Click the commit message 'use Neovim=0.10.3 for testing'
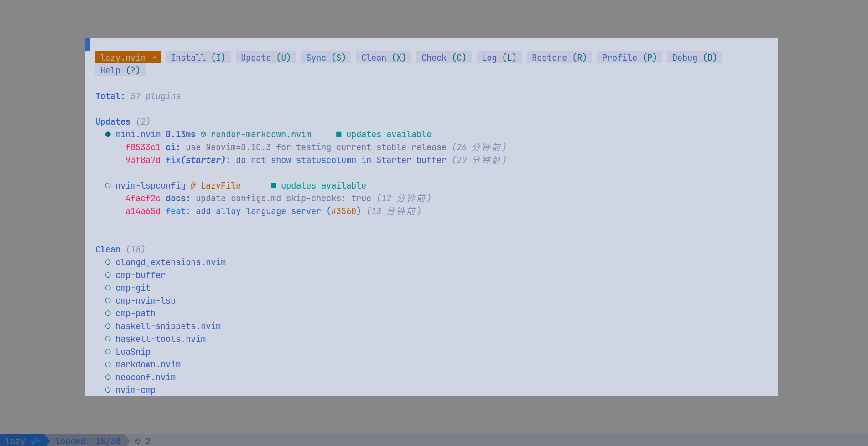Screen dimensions: 868x446 pos(258,147)
